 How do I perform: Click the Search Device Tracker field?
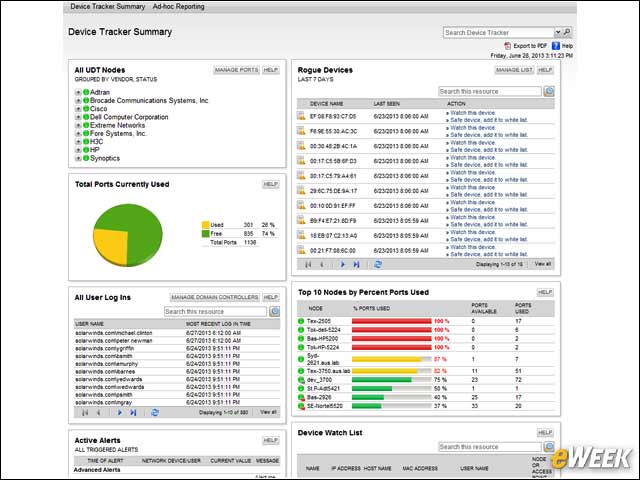pos(498,32)
